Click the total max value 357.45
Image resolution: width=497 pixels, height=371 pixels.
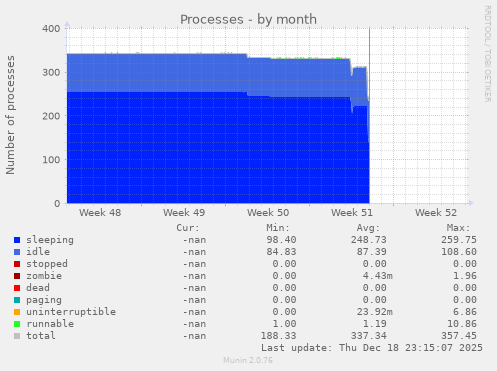459,336
